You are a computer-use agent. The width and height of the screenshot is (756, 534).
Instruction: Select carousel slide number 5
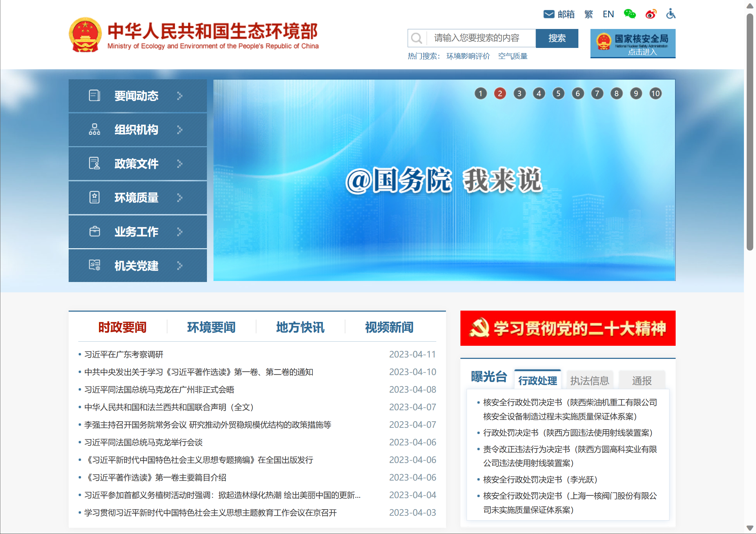click(x=558, y=93)
